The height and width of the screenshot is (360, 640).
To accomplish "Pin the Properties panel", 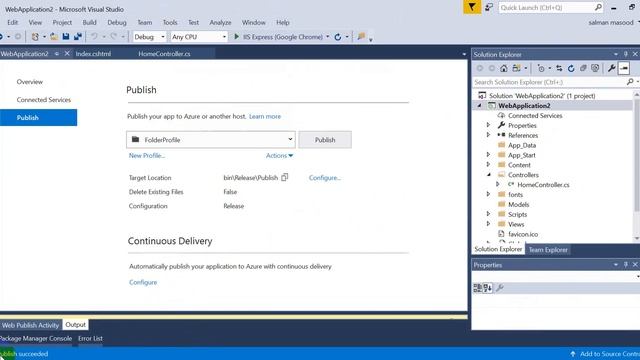I will click(x=626, y=264).
